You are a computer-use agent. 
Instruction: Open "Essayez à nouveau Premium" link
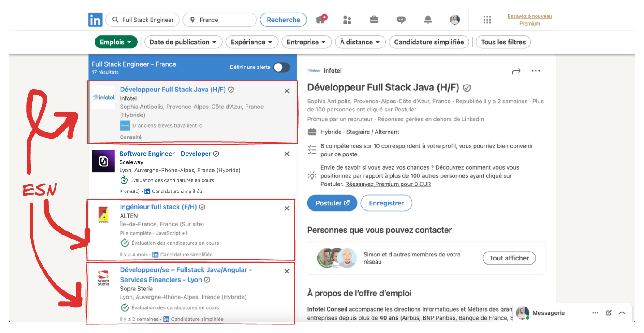click(530, 20)
